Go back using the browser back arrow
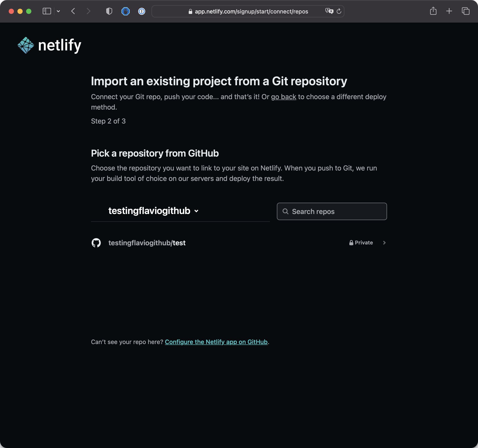 (73, 11)
